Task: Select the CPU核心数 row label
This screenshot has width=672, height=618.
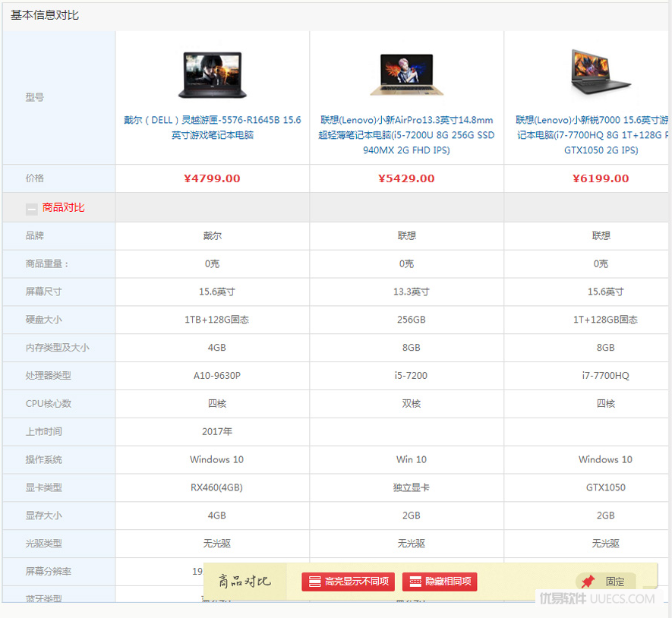Action: pyautogui.click(x=49, y=404)
